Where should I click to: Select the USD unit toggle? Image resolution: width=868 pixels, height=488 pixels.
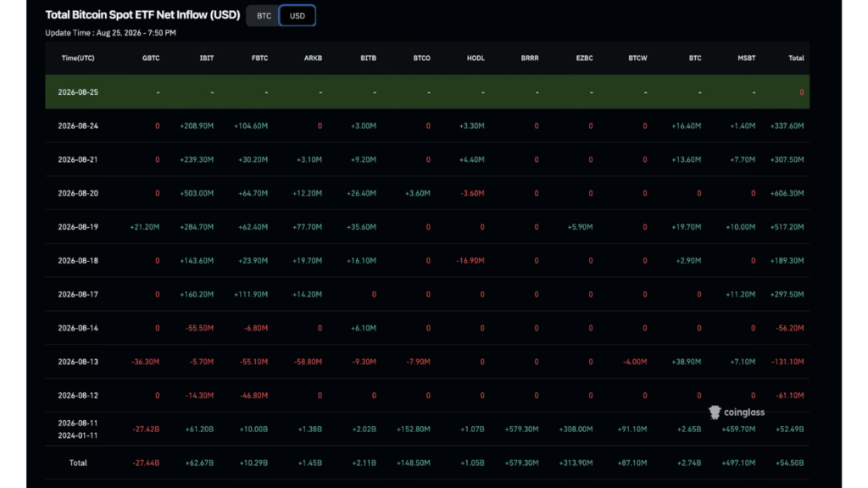coord(298,15)
